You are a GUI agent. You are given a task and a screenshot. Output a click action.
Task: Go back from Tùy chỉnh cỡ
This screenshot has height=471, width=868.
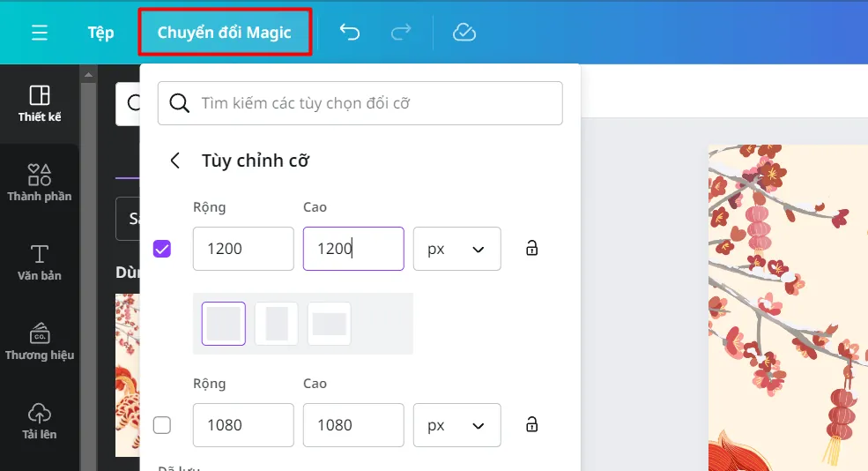175,161
